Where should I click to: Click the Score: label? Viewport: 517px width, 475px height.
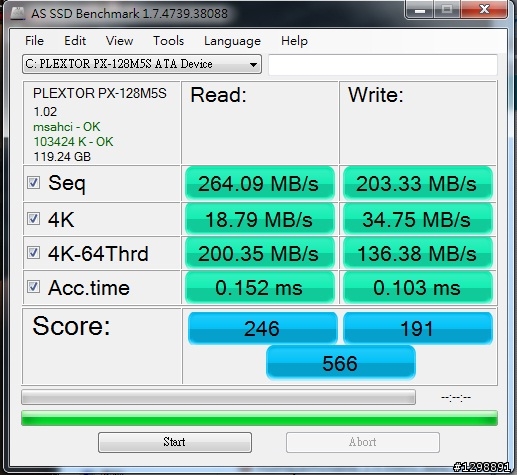71,326
